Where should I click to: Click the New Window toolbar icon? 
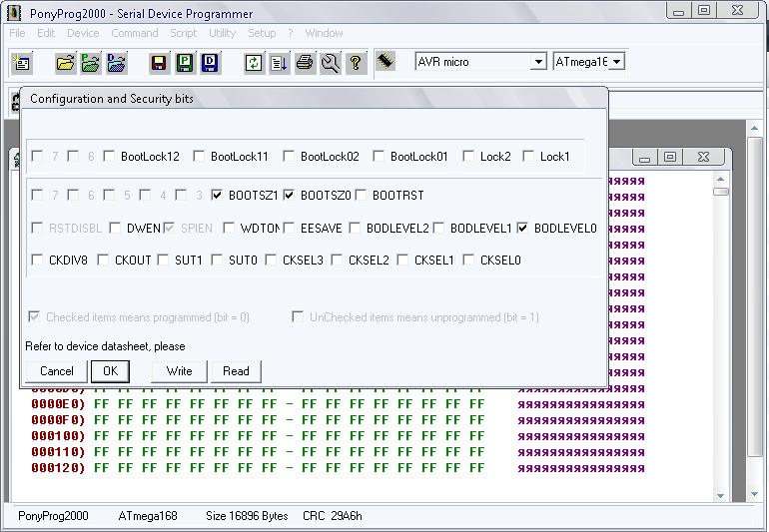tap(22, 63)
